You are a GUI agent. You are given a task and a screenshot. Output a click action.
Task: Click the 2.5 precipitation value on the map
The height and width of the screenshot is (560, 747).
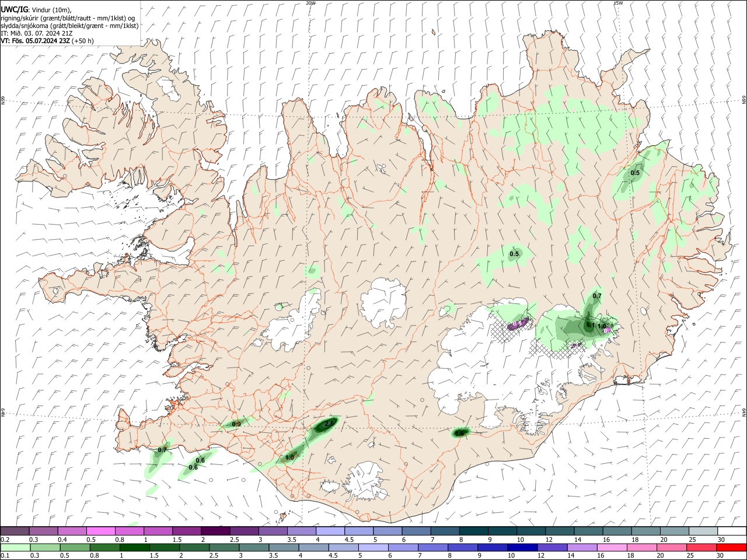click(x=330, y=423)
